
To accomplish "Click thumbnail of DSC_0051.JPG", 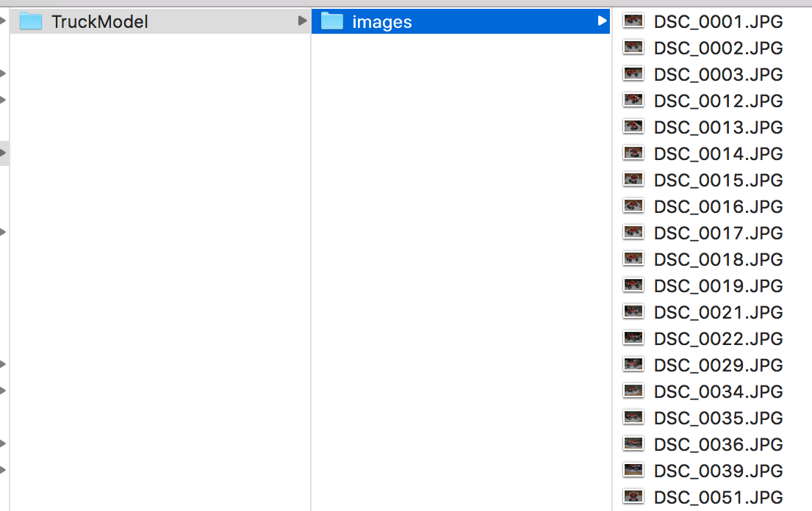I will click(x=633, y=496).
